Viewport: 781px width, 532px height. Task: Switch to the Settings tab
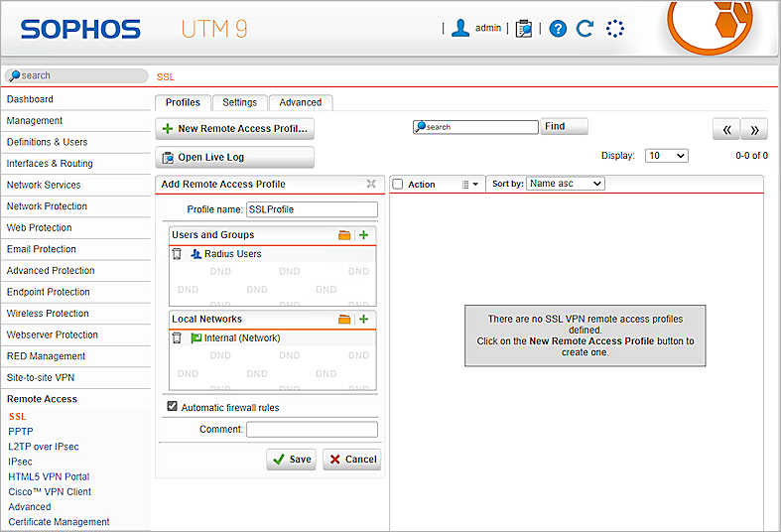[x=239, y=102]
